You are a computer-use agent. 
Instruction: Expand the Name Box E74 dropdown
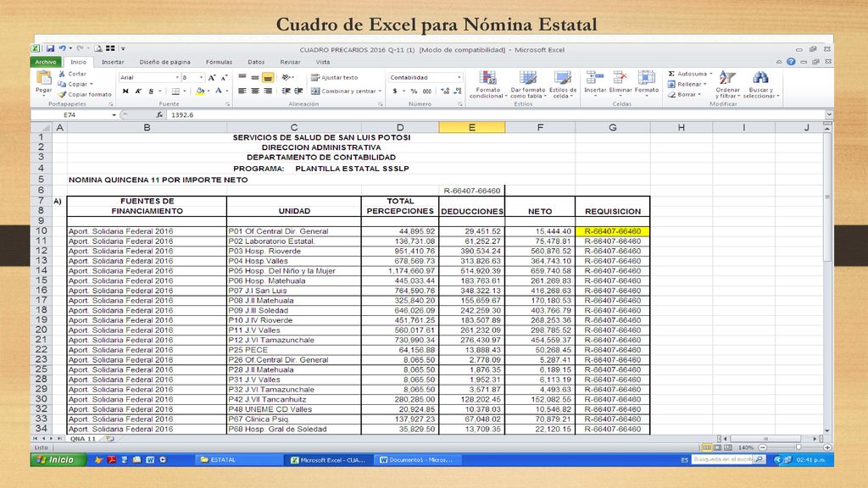[x=114, y=115]
